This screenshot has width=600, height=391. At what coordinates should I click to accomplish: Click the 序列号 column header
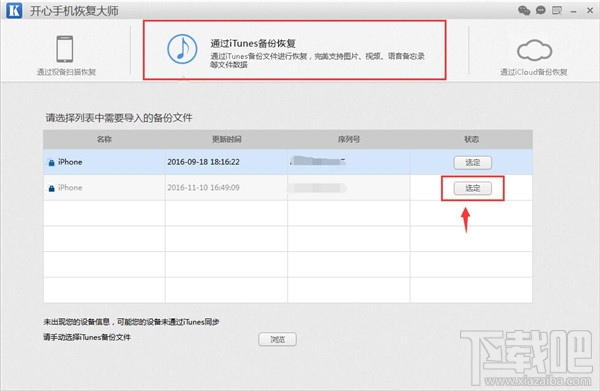[x=349, y=139]
